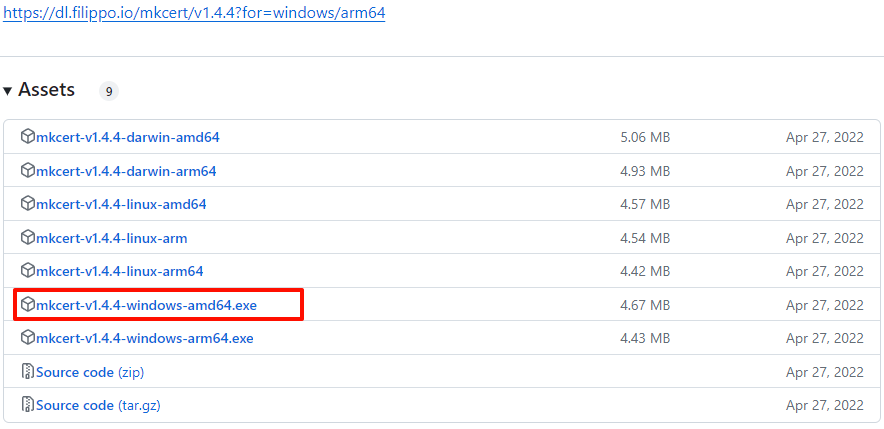
Task: Select the 4.57 MB size text
Action: [645, 204]
